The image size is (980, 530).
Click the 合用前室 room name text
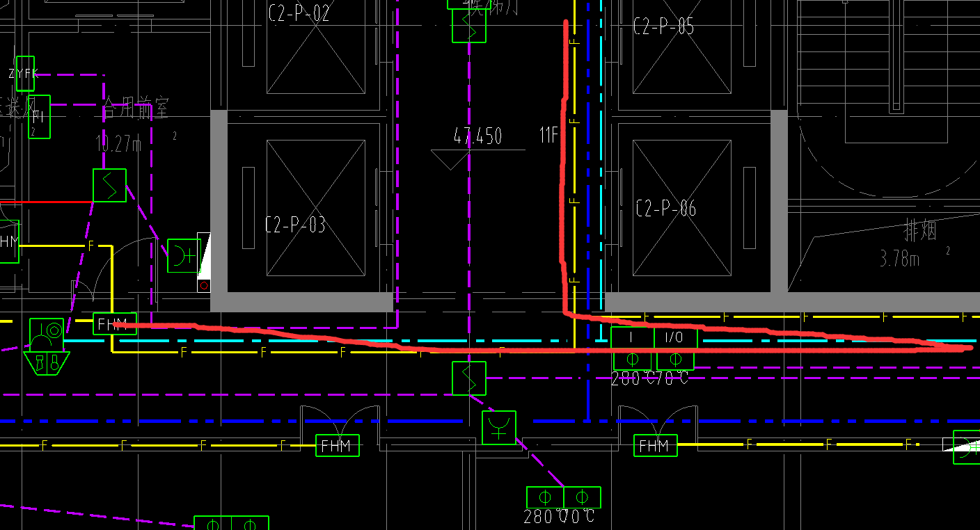click(136, 108)
